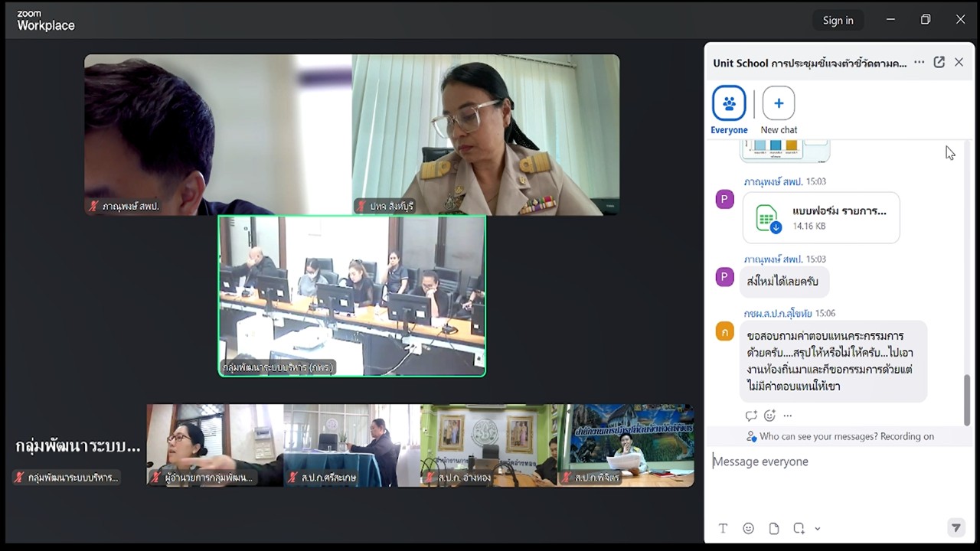
Task: Attach a file using the document icon
Action: [x=773, y=528]
